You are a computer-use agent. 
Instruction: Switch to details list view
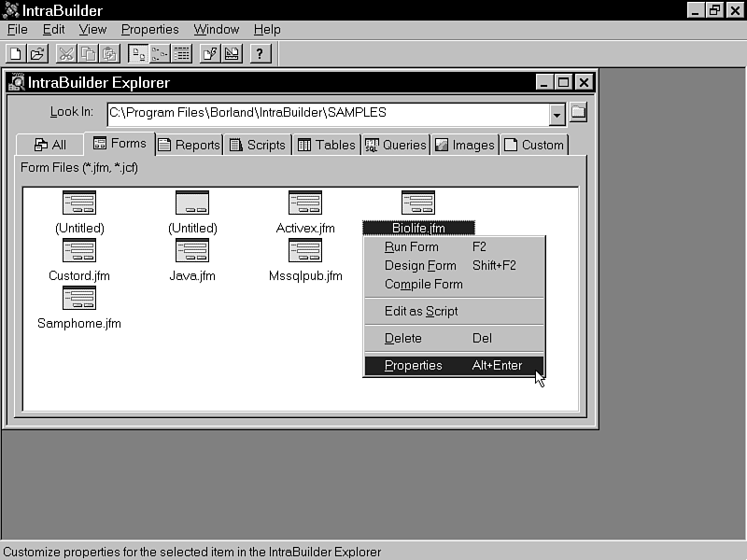(x=182, y=53)
